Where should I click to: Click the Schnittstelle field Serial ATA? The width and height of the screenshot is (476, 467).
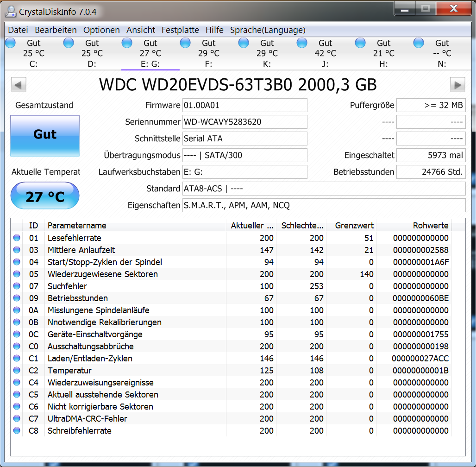244,139
